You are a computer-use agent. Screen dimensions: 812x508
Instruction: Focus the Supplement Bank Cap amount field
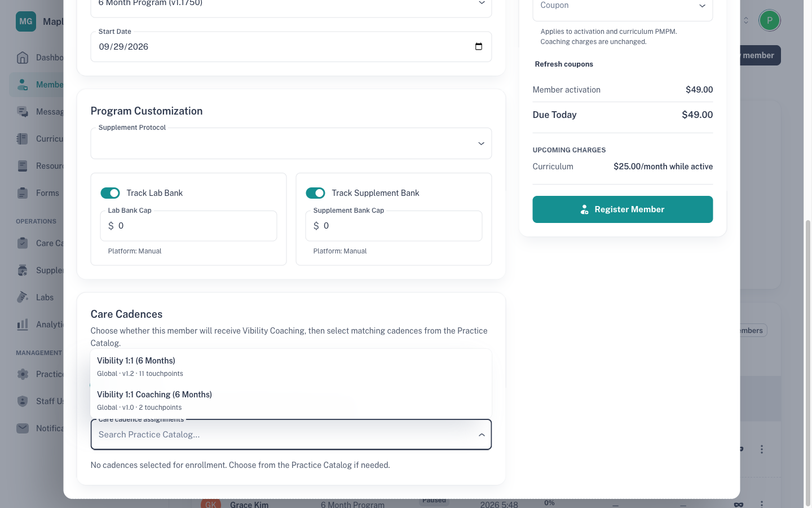394,226
